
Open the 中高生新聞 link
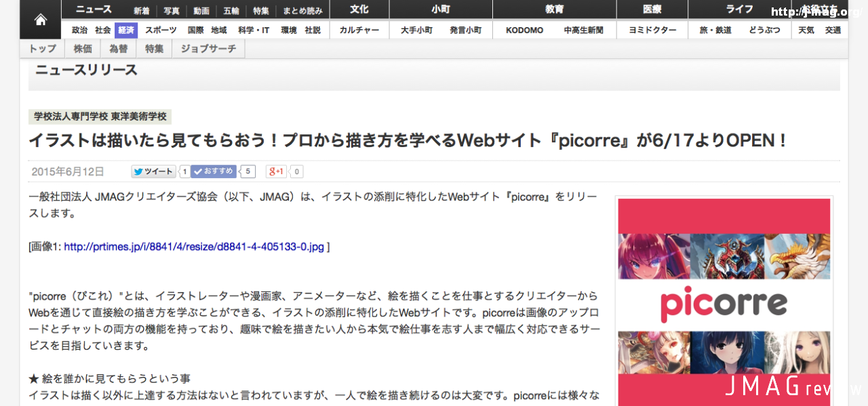(x=584, y=30)
